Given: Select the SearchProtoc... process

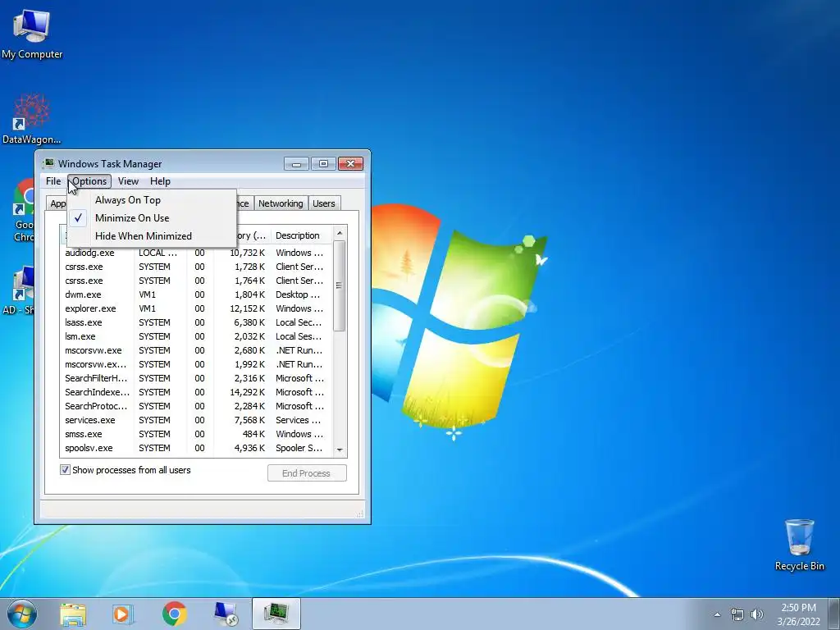Looking at the screenshot, I should (x=196, y=405).
